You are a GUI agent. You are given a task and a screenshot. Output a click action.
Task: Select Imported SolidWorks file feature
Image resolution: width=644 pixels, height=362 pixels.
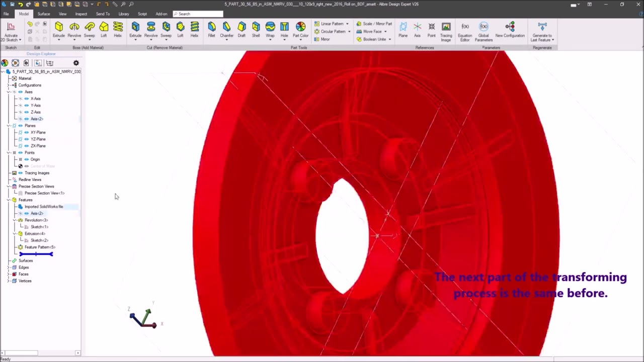[x=44, y=207]
